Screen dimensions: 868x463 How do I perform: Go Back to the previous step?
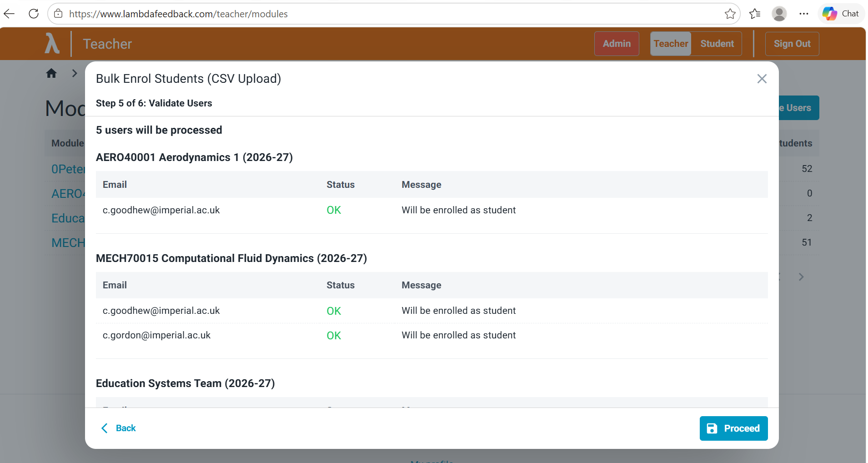point(118,428)
